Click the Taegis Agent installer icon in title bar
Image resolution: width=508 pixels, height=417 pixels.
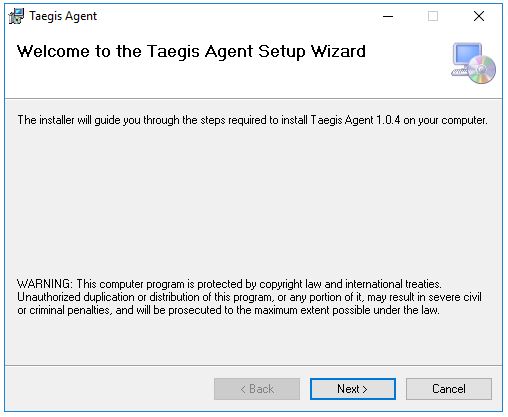pyautogui.click(x=16, y=16)
